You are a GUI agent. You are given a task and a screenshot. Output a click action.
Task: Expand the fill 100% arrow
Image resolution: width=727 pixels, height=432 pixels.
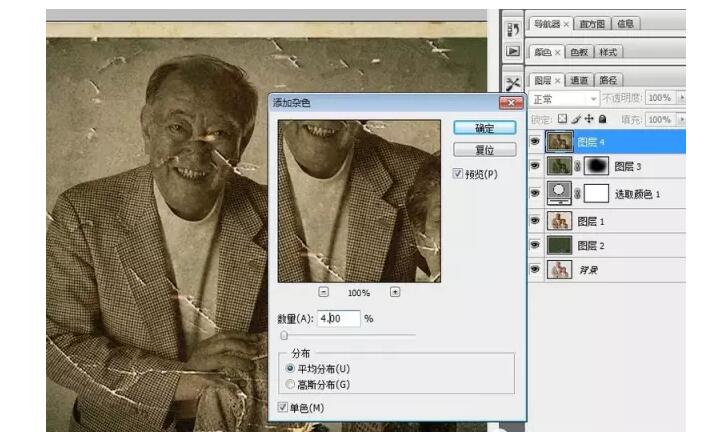coord(682,119)
